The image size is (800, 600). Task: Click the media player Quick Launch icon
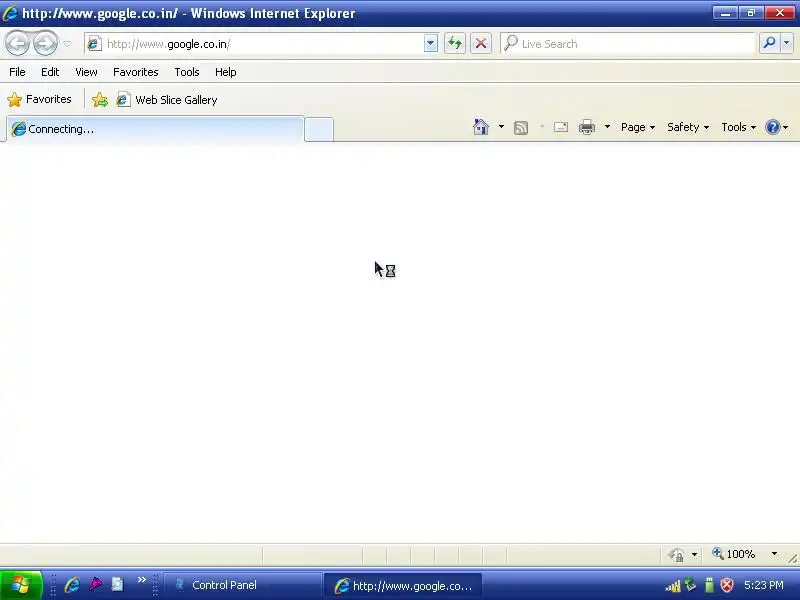95,585
